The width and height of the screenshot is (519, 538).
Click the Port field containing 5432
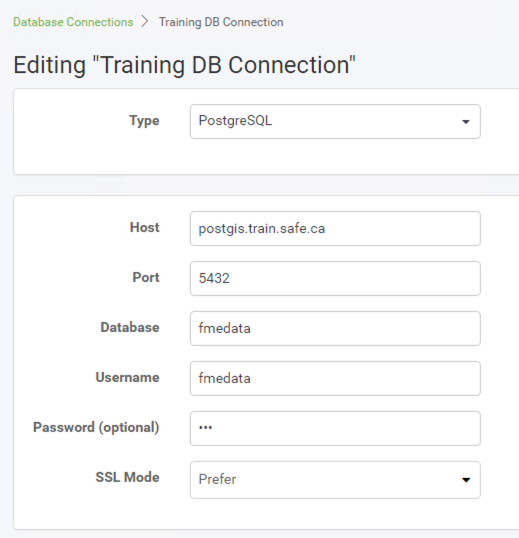coord(335,278)
